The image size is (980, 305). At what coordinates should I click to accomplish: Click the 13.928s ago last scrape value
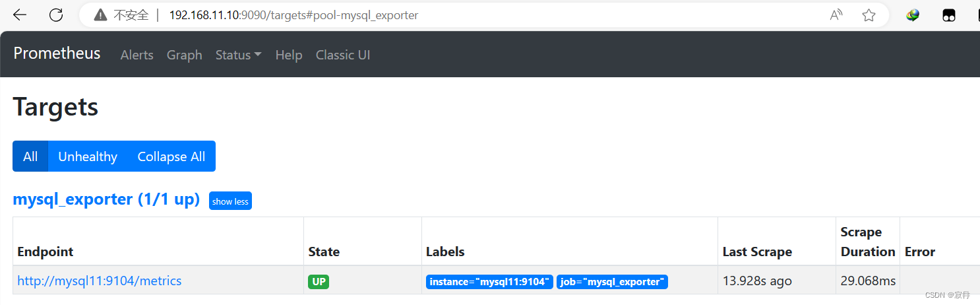(757, 281)
